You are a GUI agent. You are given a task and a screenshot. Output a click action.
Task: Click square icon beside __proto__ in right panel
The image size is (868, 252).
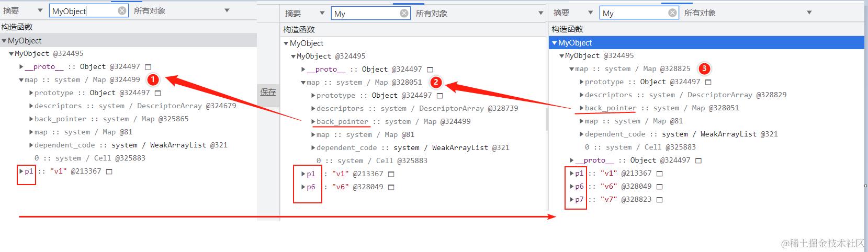tap(698, 161)
